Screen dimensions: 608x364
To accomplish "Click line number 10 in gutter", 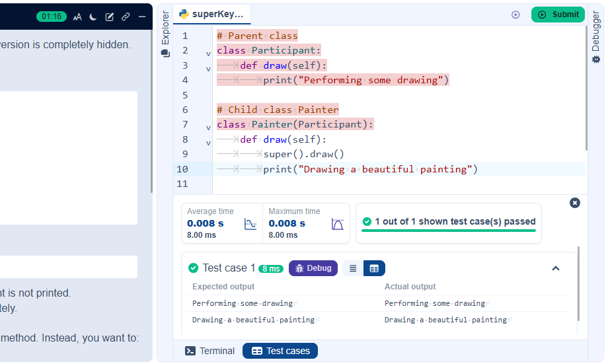I will pos(182,169).
